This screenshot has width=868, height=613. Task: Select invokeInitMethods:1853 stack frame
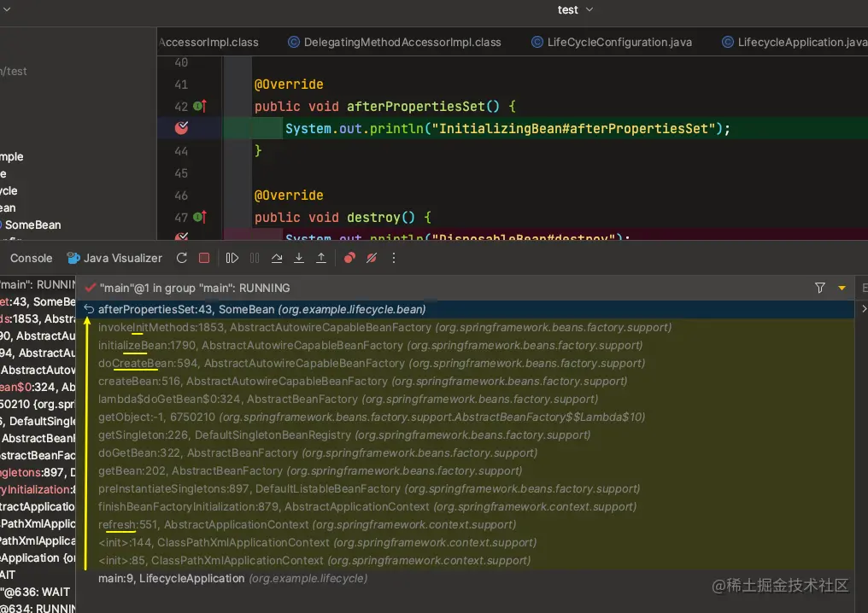(x=465, y=328)
